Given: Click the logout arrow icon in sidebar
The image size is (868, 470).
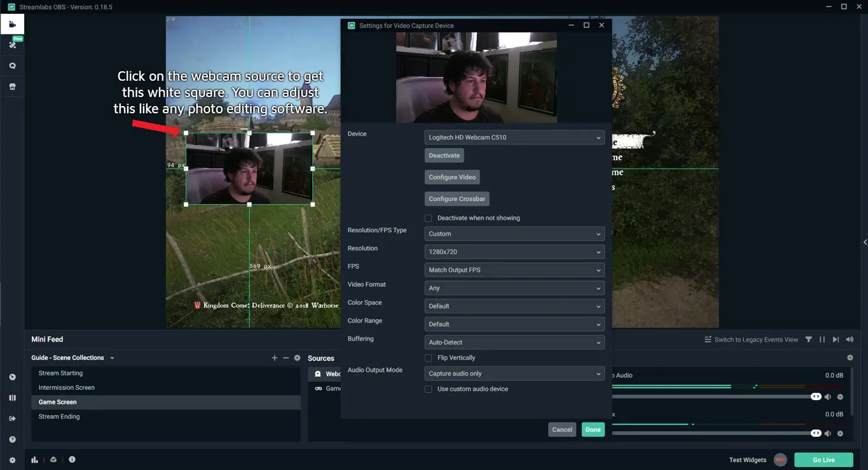Looking at the screenshot, I should pos(12,419).
